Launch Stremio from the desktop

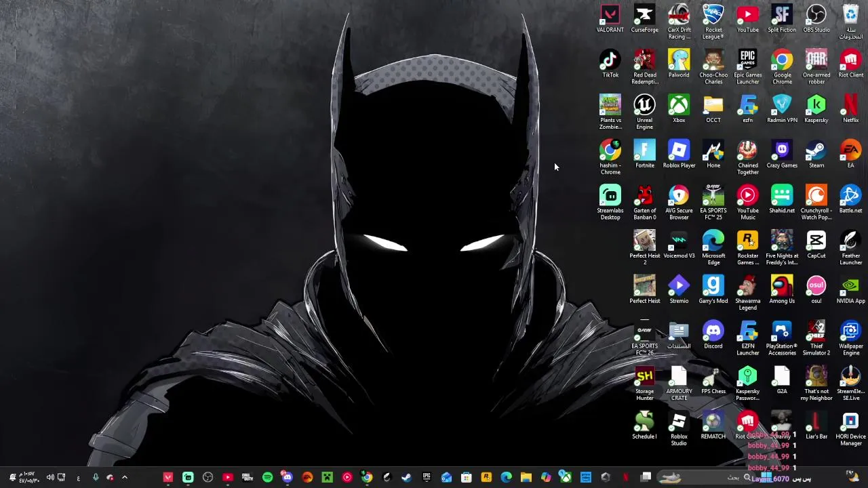[x=679, y=290]
